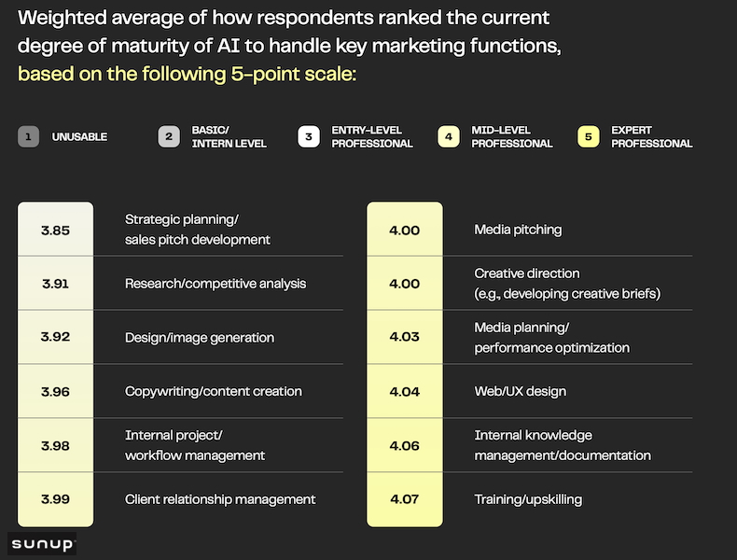Click the scale badge numbered 3

[309, 137]
